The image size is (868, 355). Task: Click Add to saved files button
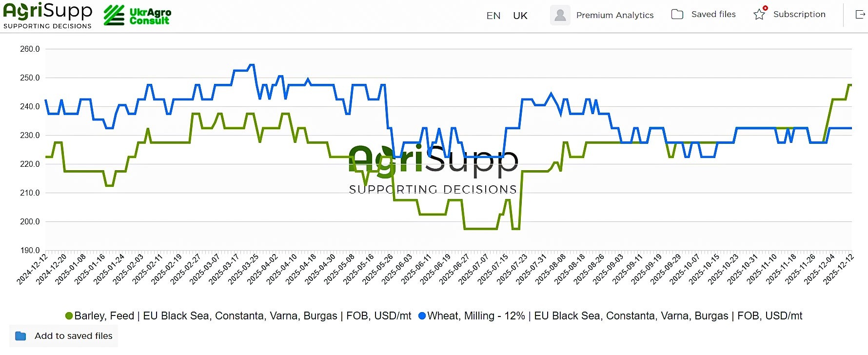(x=73, y=336)
